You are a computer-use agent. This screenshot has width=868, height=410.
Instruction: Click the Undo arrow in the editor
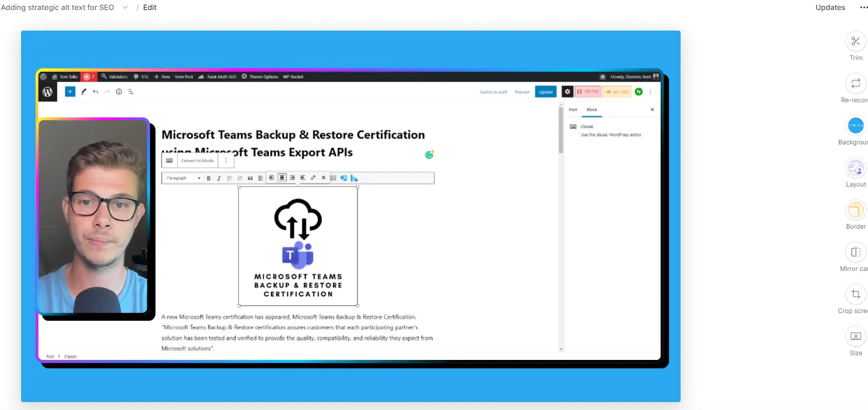coord(95,92)
